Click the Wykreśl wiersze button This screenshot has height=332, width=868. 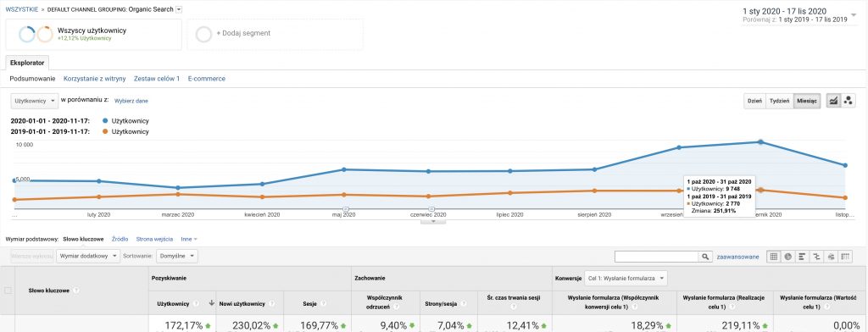(32, 256)
